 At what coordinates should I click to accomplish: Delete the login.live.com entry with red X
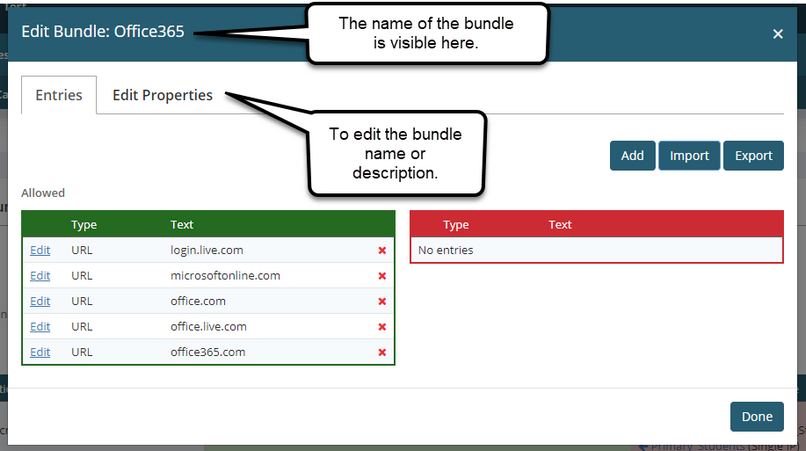382,250
